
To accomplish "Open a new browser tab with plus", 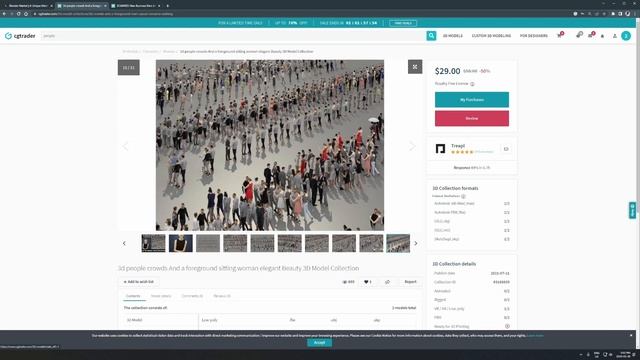I will coord(167,6).
